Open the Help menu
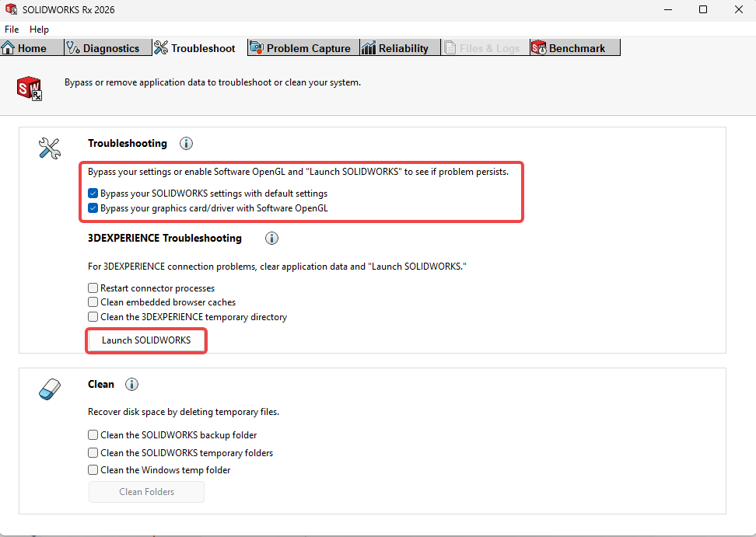This screenshot has width=756, height=537. pos(39,30)
